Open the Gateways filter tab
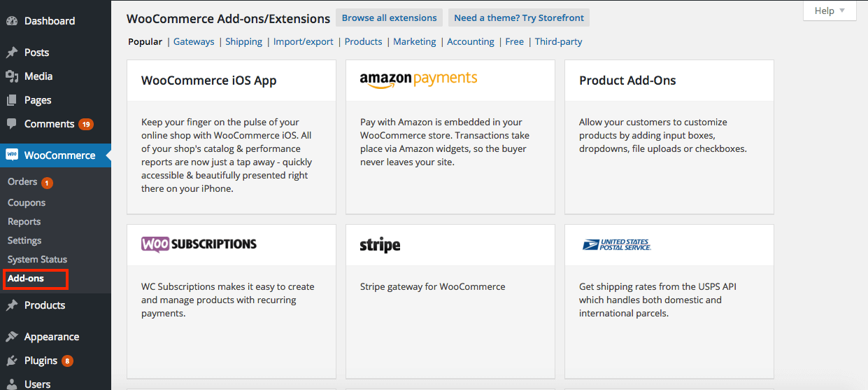This screenshot has height=390, width=868. pos(194,41)
